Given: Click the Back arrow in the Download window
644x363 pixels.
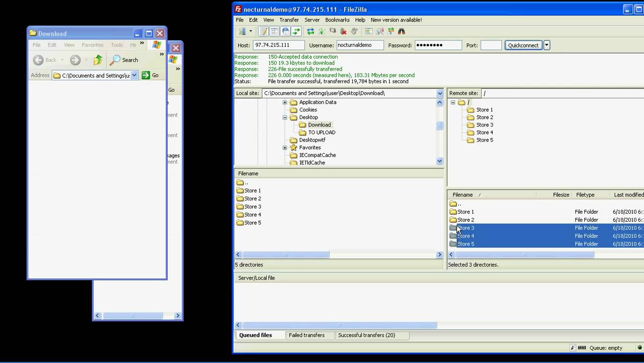Looking at the screenshot, I should [38, 60].
